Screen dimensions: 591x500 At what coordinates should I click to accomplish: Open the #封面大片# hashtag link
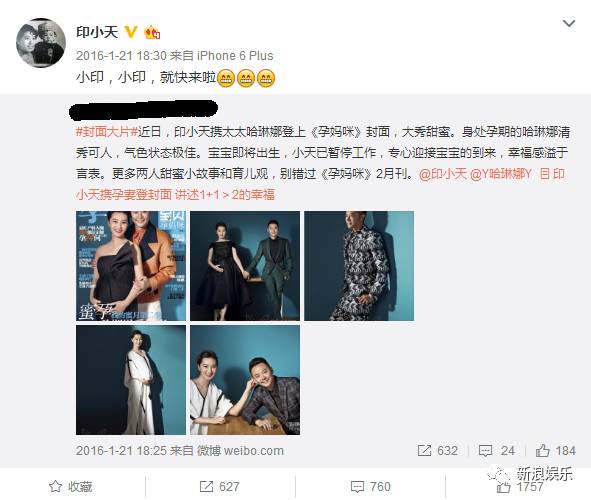tap(107, 132)
